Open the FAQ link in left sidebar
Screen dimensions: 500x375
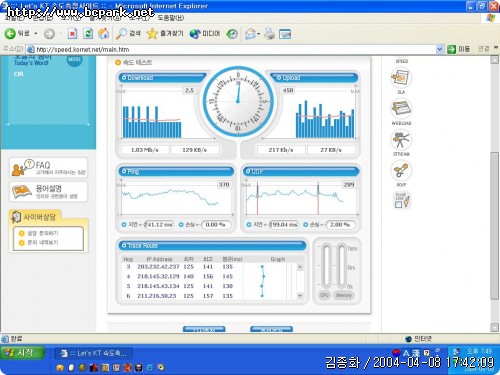tap(49, 168)
